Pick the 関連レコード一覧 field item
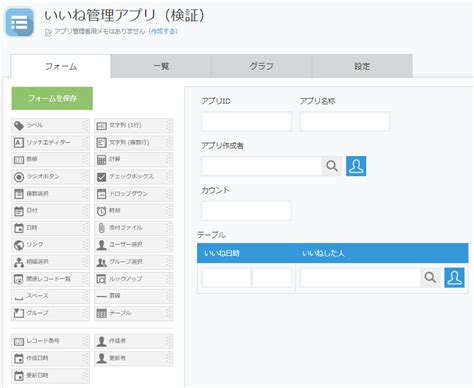 (50, 279)
